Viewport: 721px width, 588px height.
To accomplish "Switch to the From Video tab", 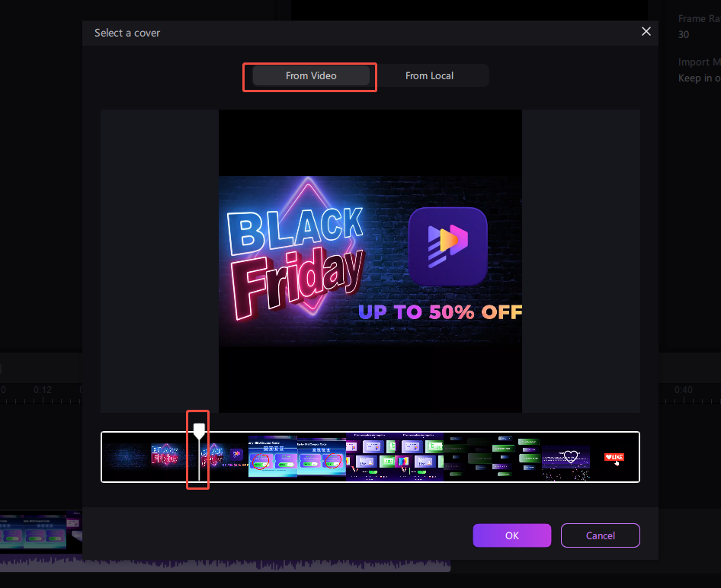I will (x=311, y=76).
